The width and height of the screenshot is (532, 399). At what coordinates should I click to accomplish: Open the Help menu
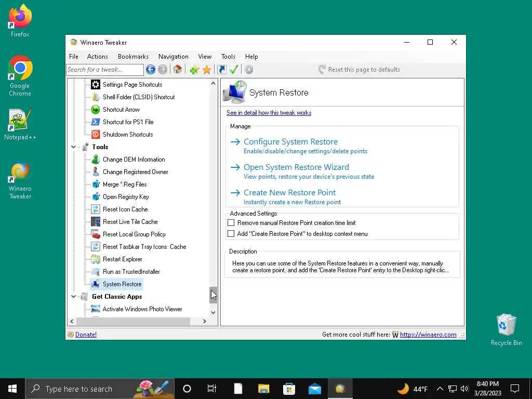pos(251,57)
